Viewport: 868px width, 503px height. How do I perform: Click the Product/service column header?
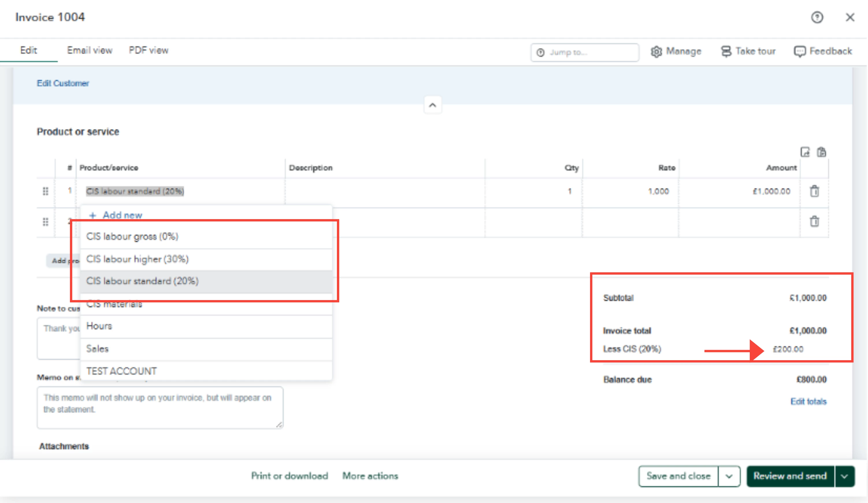tap(109, 168)
